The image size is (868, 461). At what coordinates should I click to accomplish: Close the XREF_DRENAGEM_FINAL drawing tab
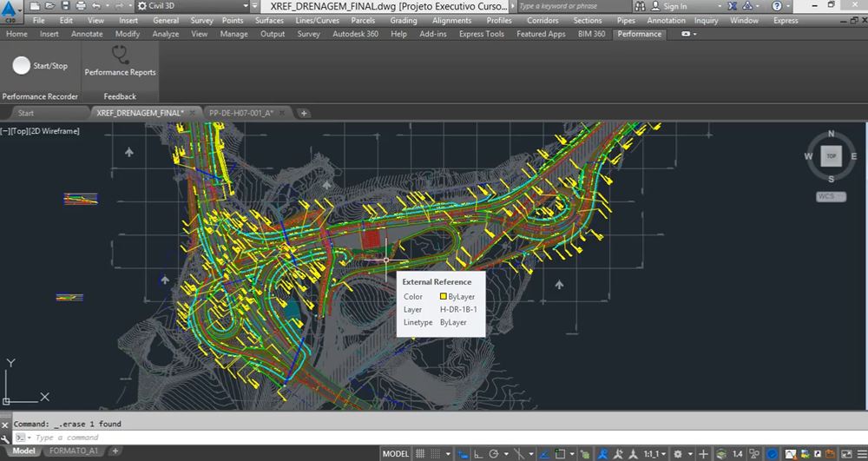click(x=192, y=113)
